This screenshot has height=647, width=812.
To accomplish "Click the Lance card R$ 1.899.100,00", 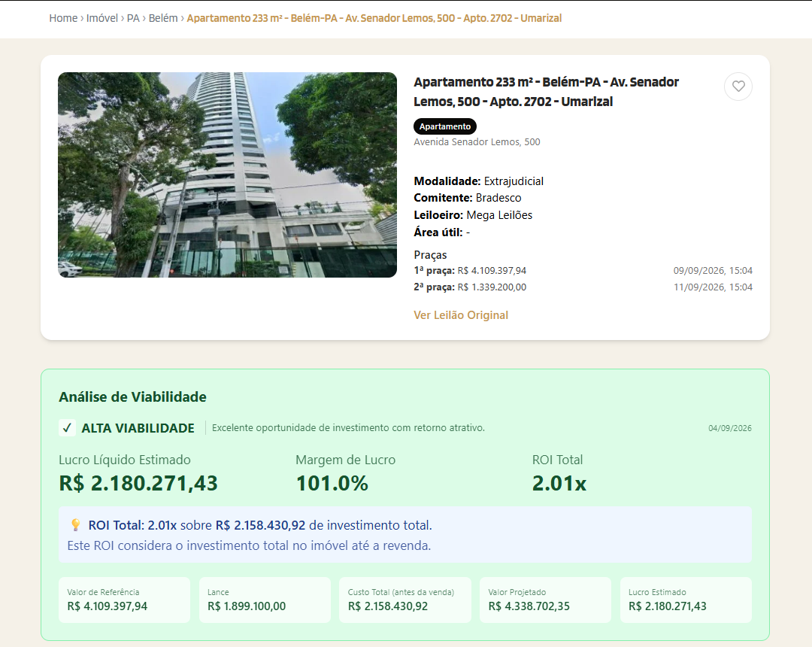I will coord(265,600).
